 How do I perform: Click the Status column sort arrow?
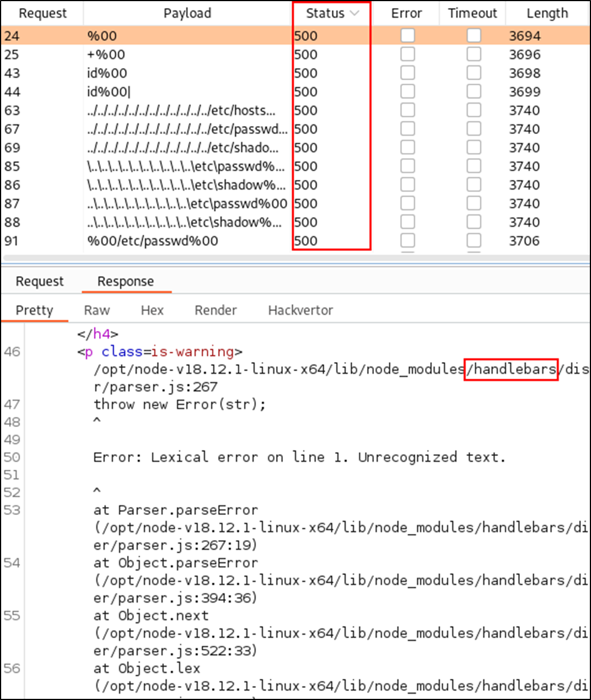[x=354, y=13]
